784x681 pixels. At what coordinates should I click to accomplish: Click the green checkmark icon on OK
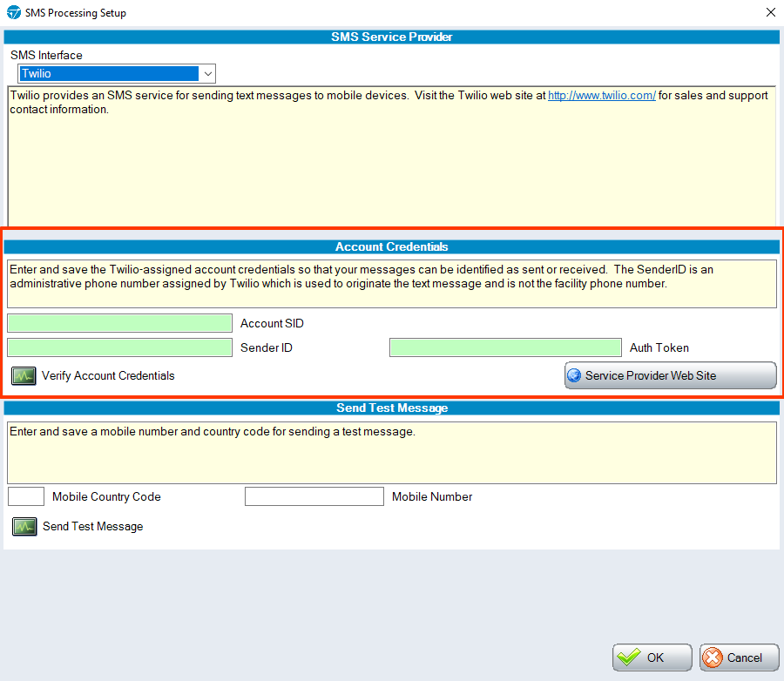coord(628,657)
